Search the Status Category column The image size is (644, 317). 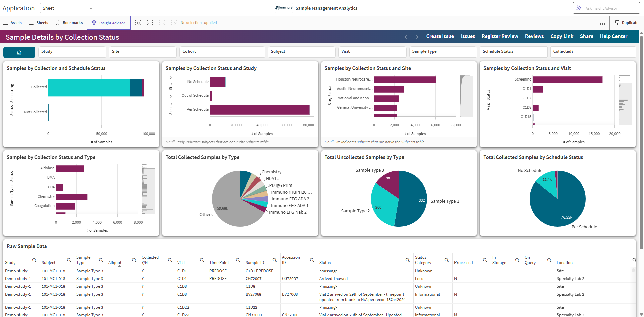pos(446,260)
